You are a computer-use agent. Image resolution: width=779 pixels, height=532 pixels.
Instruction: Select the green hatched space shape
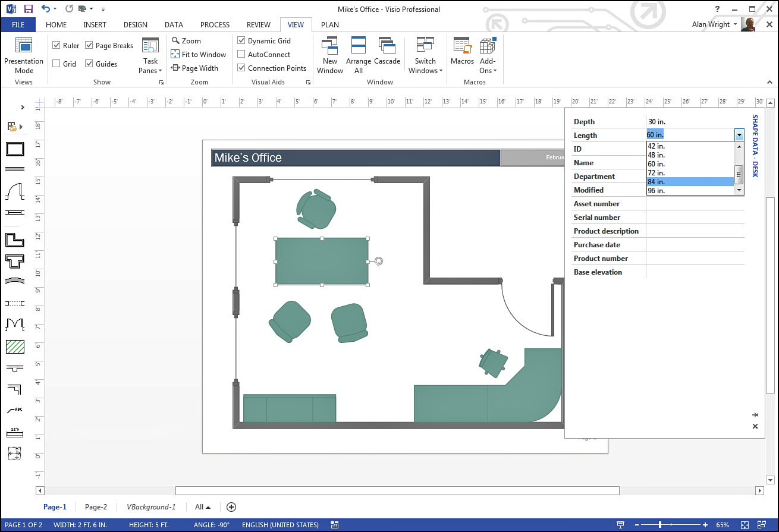tap(15, 347)
